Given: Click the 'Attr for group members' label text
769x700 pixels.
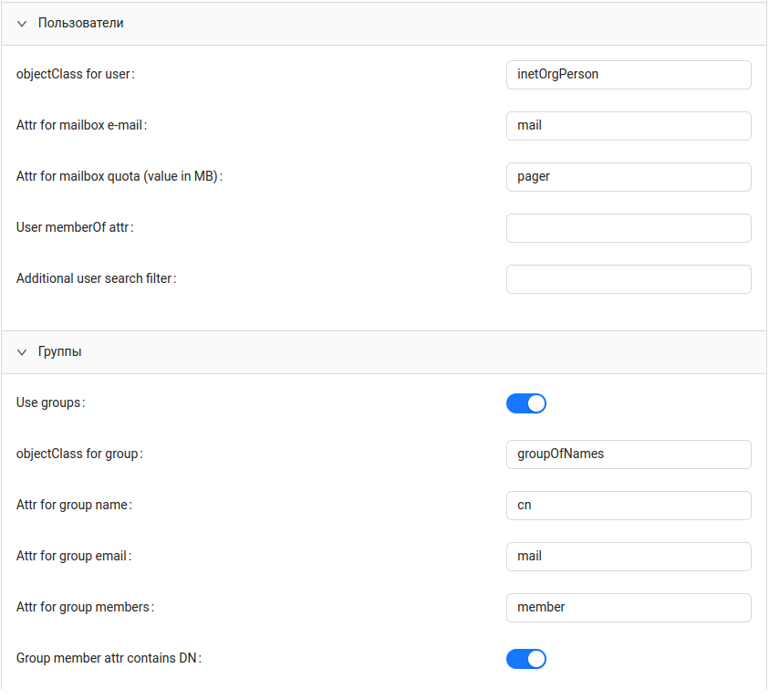Looking at the screenshot, I should [x=85, y=607].
